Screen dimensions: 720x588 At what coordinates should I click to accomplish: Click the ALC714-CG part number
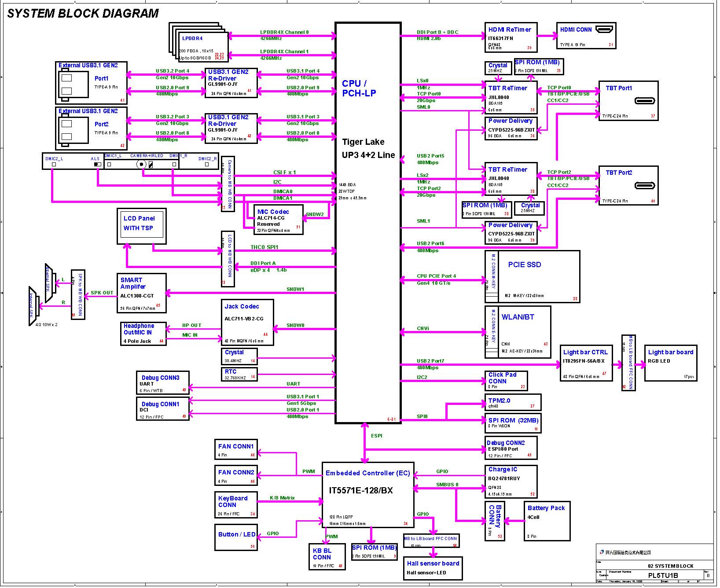pos(271,218)
